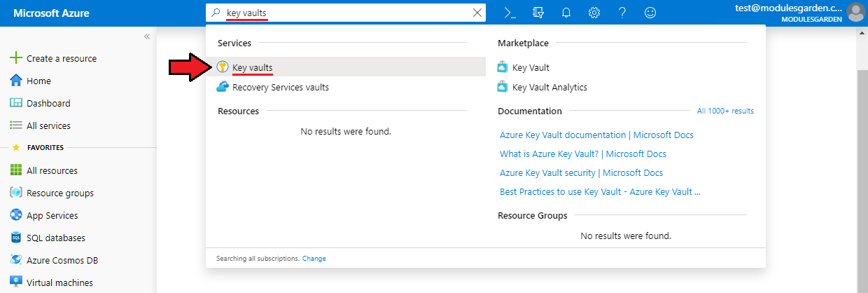Click the Key vaults service icon
This screenshot has width=868, height=293.
coord(223,67)
